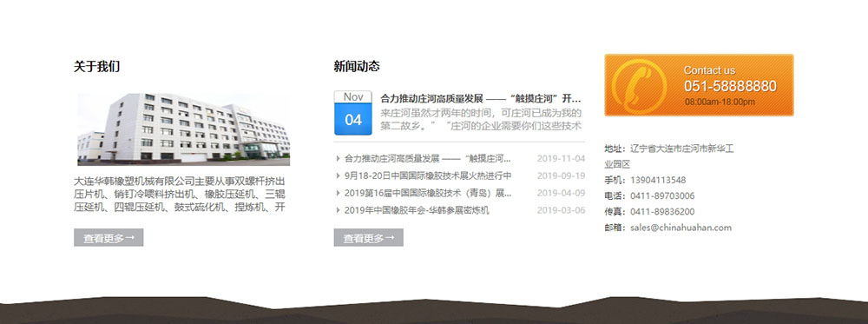Image resolution: width=868 pixels, height=324 pixels.
Task: Click the 关于我们 section heading
Action: point(97,67)
